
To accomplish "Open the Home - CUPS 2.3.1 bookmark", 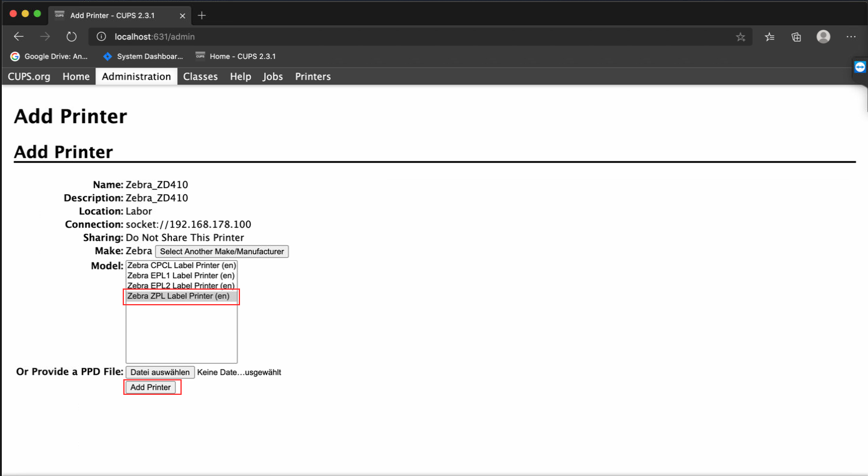I will pos(236,56).
